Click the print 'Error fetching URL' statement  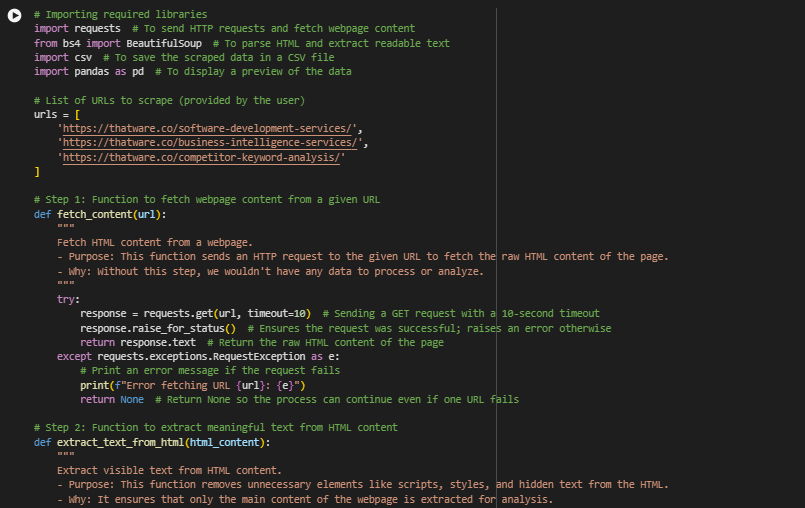pyautogui.click(x=193, y=385)
